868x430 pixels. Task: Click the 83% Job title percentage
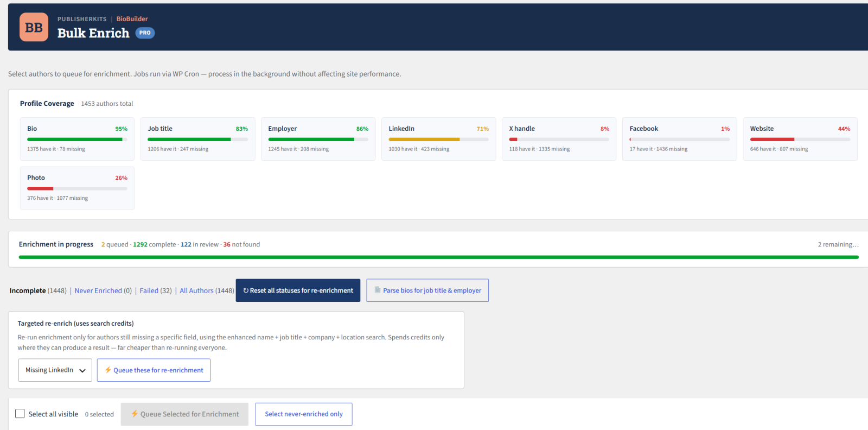click(x=241, y=129)
